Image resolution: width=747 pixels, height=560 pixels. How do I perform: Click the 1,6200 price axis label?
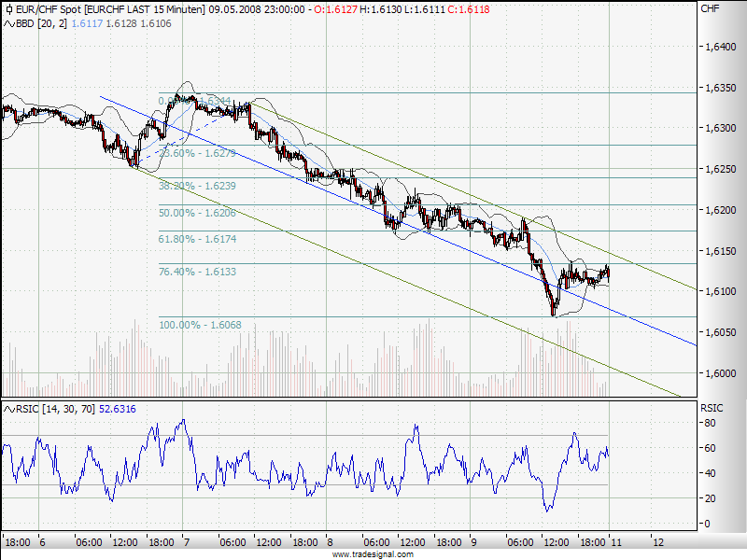(720, 210)
